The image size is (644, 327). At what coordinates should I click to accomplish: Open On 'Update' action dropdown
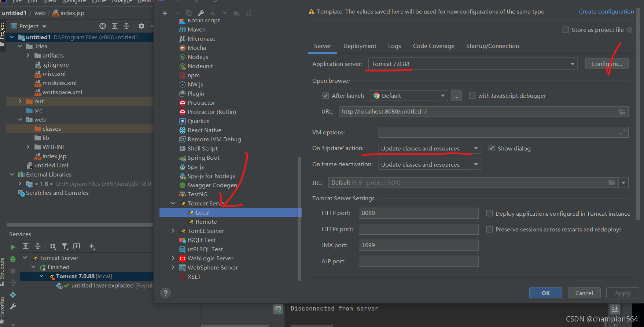[430, 148]
